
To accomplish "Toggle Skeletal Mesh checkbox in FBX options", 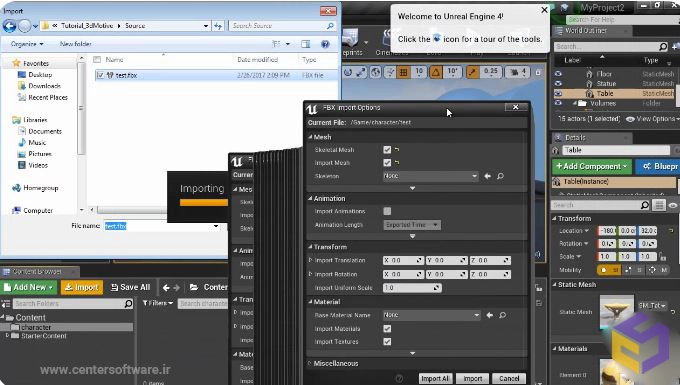I will pos(387,150).
